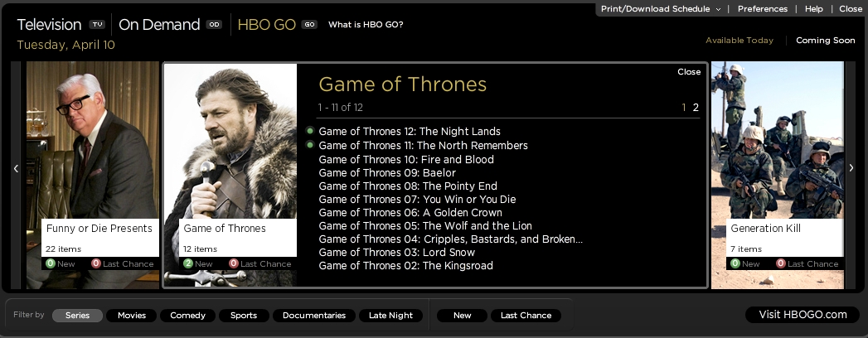The image size is (868, 338).
Task: Go to page 1 of the episode list
Action: (684, 108)
